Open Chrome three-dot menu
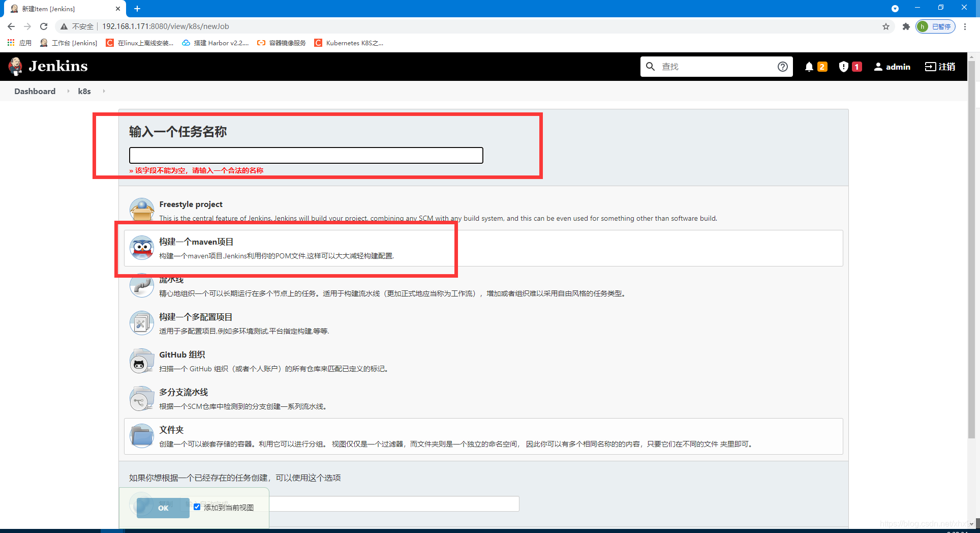 [x=965, y=26]
